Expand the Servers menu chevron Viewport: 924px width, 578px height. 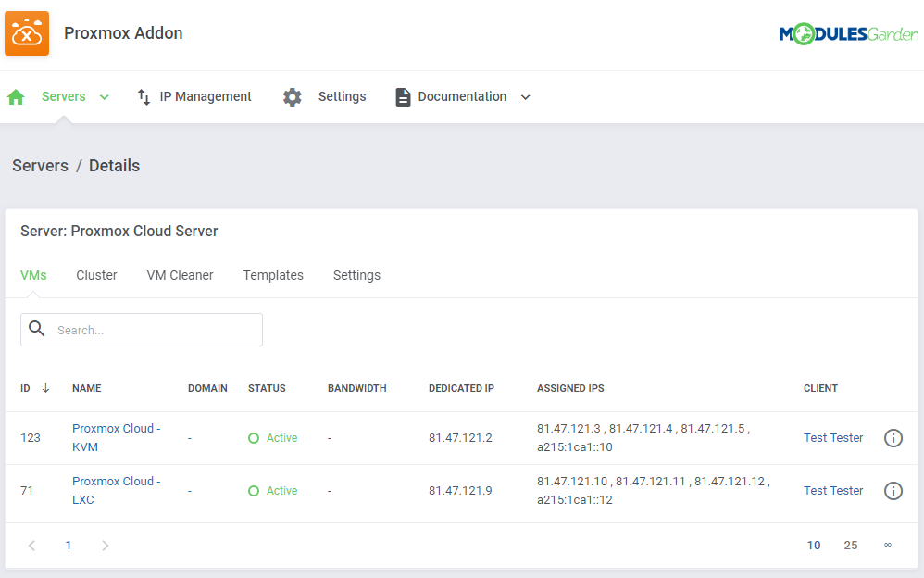point(105,97)
